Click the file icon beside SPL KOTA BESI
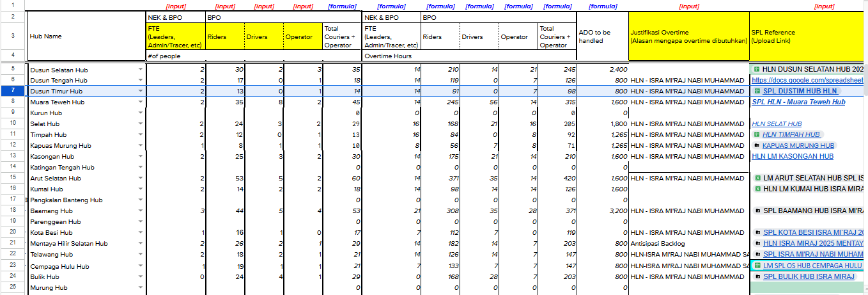 pos(757,232)
